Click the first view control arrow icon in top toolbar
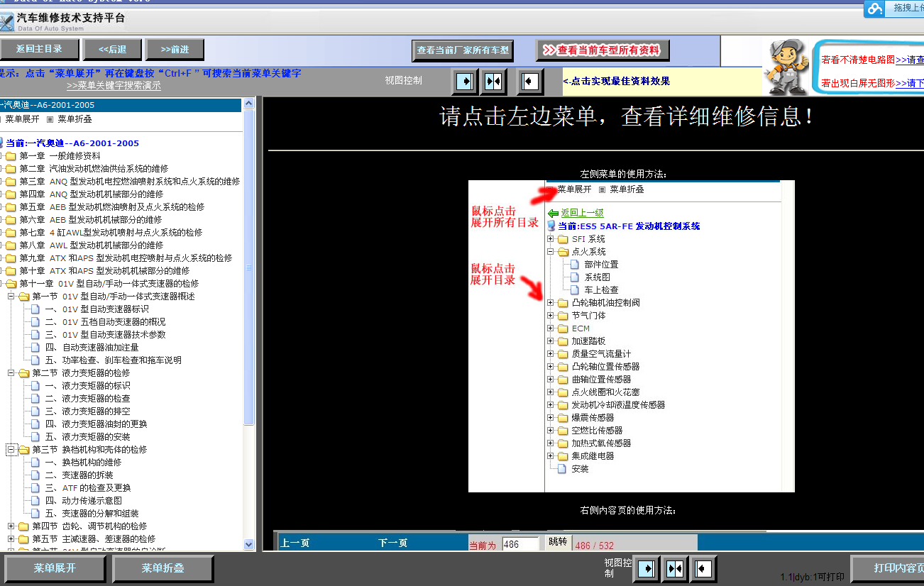The height and width of the screenshot is (586, 924). point(466,81)
